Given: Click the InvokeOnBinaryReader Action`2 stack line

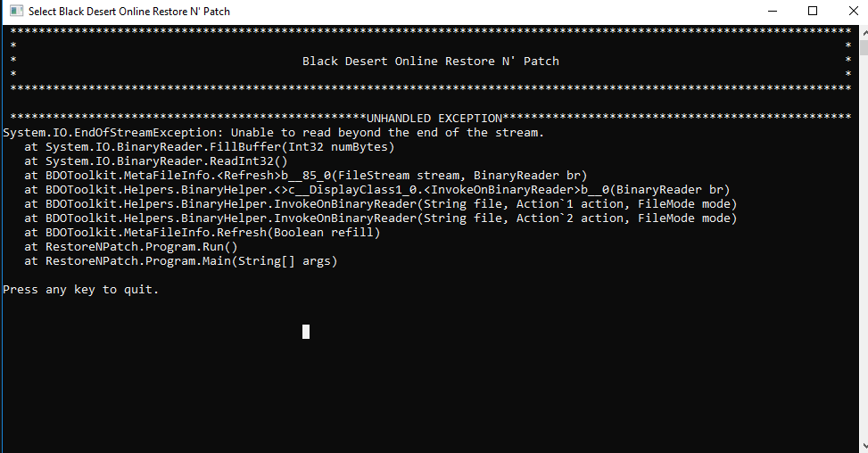Looking at the screenshot, I should [380, 218].
